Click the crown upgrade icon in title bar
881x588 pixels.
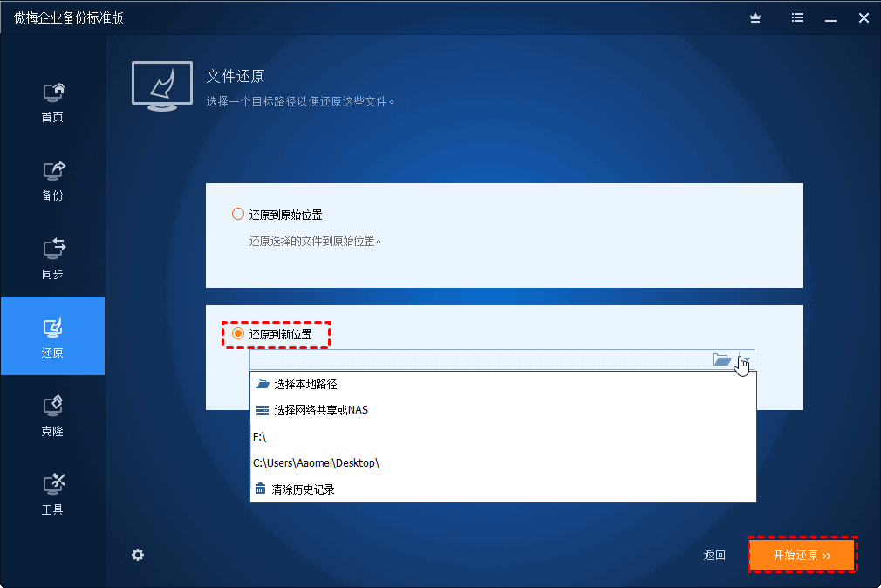pyautogui.click(x=755, y=18)
